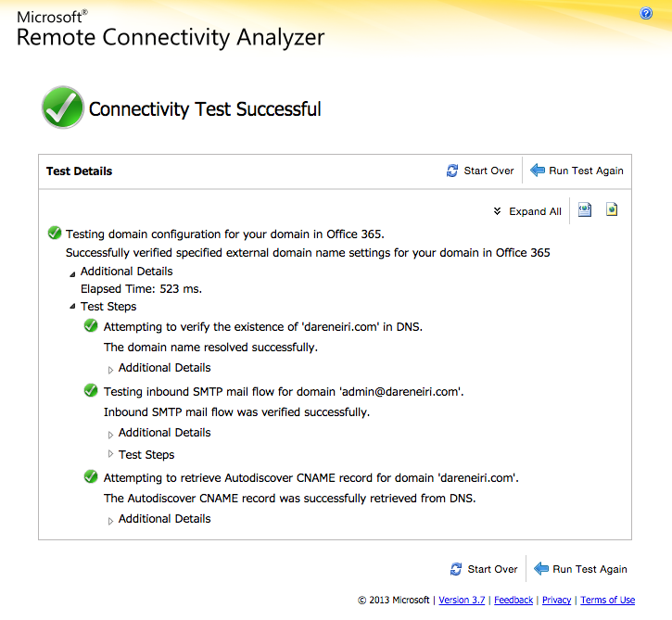
Task: Collapse the top-level Additional Details section
Action: click(x=72, y=273)
